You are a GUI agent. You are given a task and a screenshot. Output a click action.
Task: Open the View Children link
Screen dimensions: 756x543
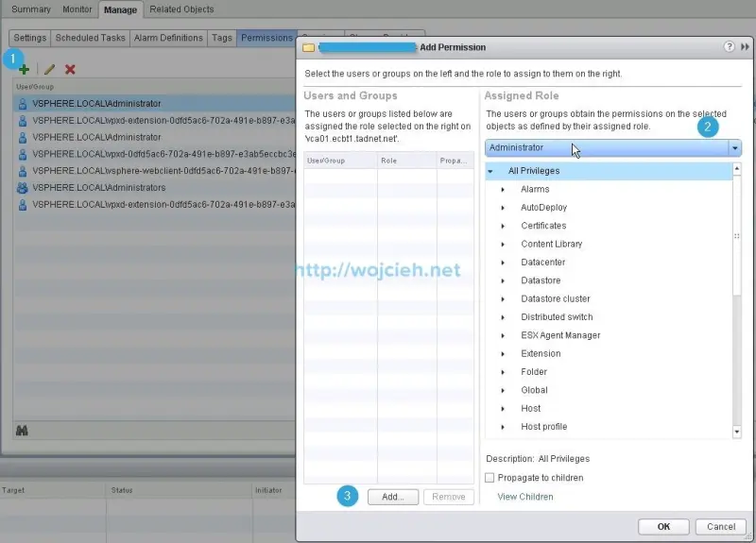(x=525, y=497)
